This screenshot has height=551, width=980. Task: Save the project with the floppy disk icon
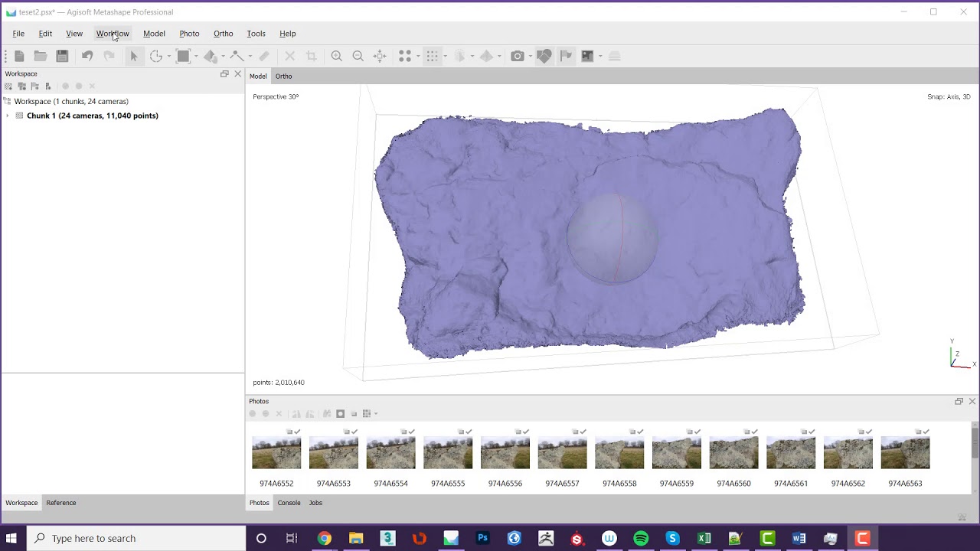pos(62,56)
